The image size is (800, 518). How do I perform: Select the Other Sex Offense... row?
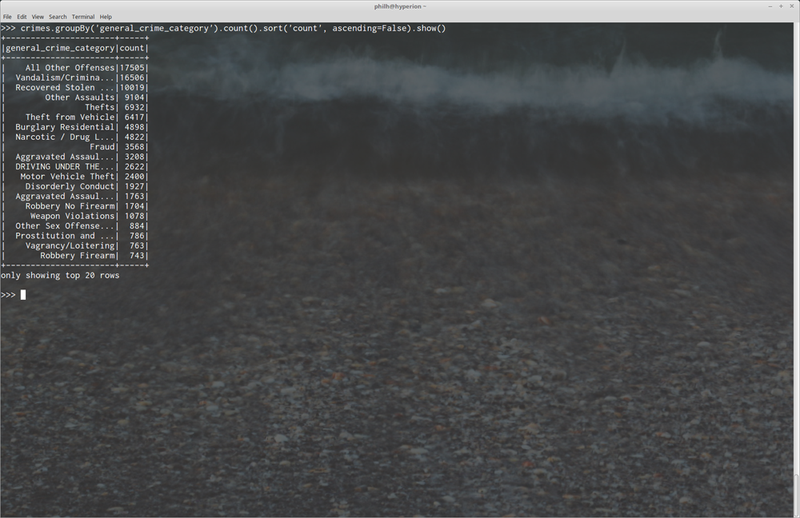point(75,226)
